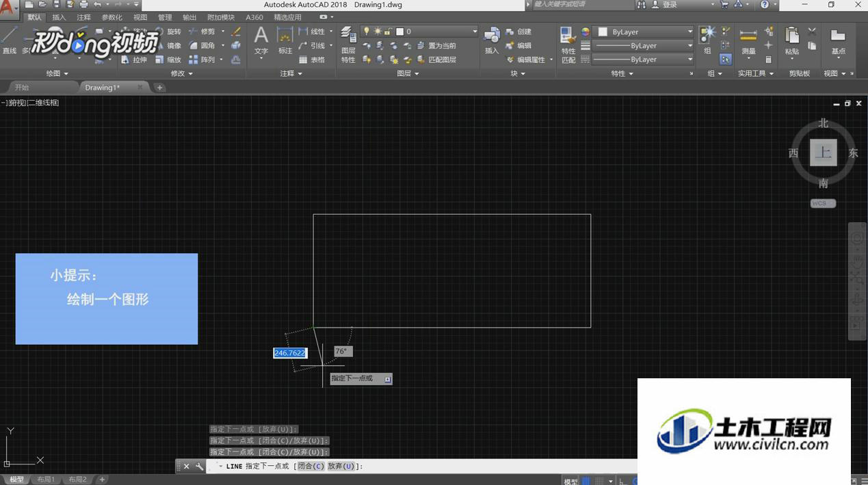Viewport: 868px width, 485px height.
Task: Toggle layer lightbulb on/off for layer 0
Action: coord(367,31)
